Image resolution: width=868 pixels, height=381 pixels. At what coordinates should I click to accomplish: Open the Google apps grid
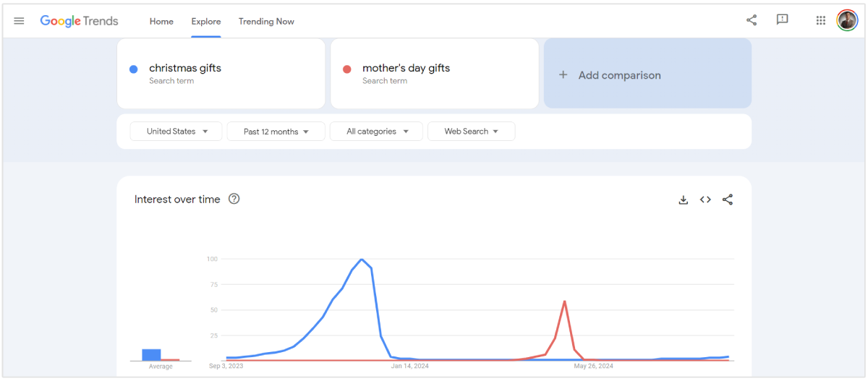821,20
